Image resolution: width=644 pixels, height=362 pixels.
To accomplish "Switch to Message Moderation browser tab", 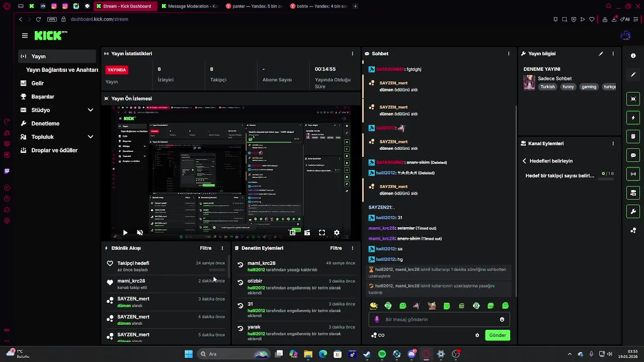I will pos(190,6).
